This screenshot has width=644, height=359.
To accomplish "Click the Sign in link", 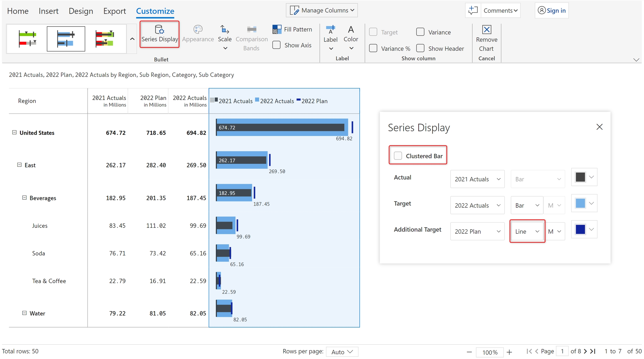I will point(556,11).
